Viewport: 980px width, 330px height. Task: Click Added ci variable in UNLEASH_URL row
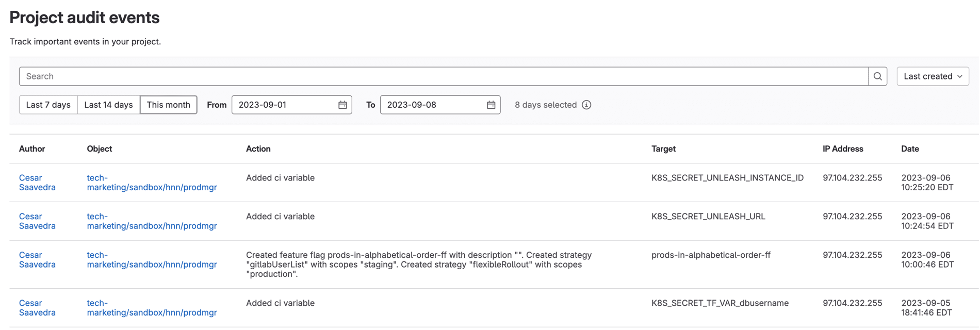280,217
